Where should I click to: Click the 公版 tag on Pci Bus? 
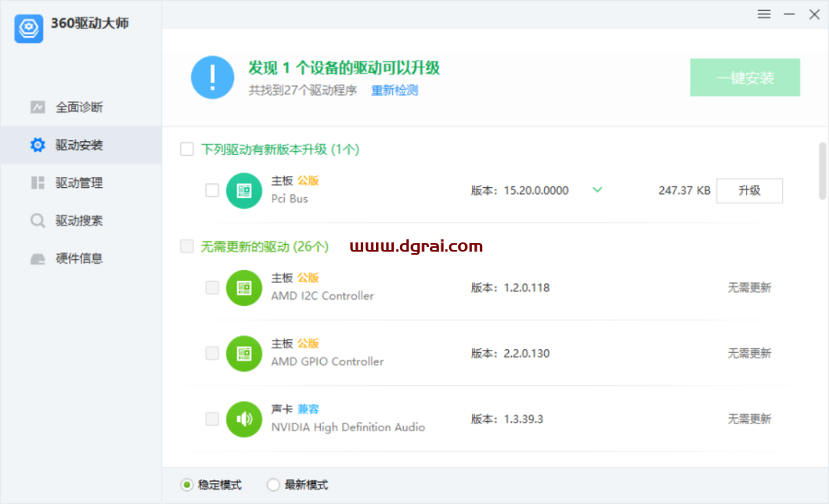point(308,181)
